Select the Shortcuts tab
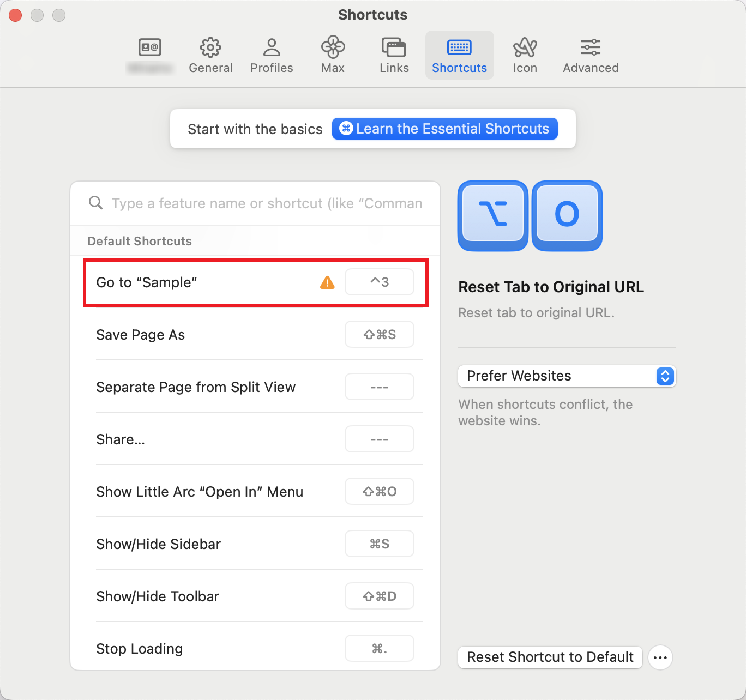 coord(459,55)
